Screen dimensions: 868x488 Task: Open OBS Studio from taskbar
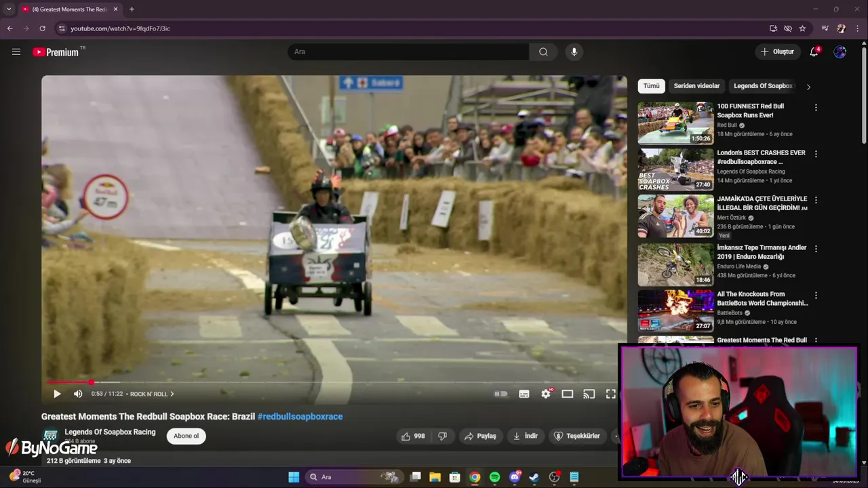[x=554, y=477]
